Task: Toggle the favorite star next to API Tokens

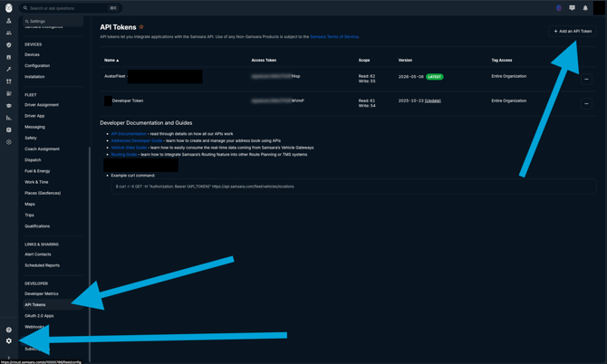Action: [141, 26]
